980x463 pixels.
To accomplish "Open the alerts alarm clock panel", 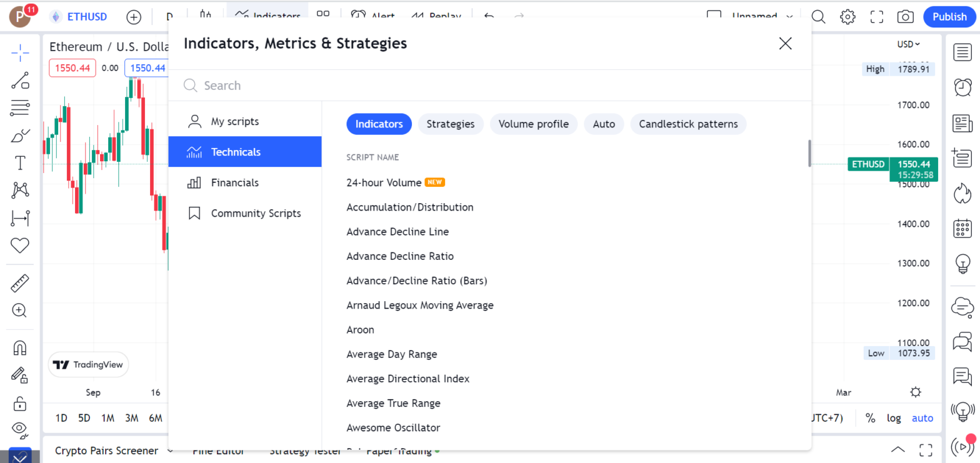I will tap(962, 87).
